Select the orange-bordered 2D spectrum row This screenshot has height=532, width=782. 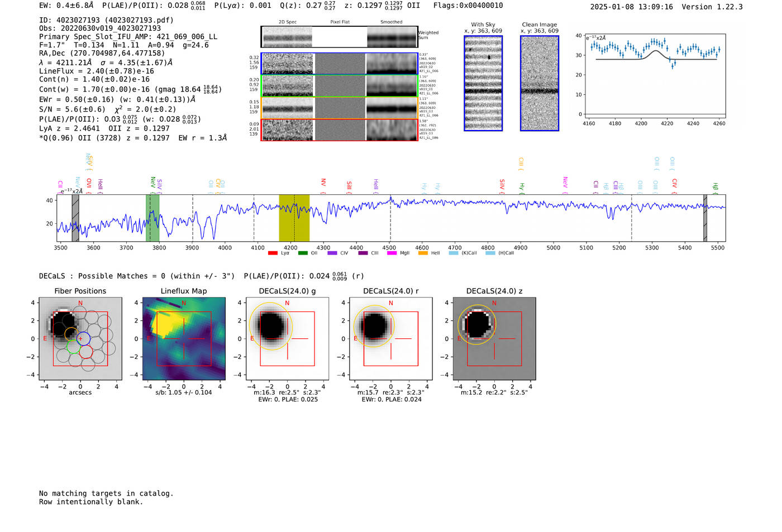click(x=340, y=108)
